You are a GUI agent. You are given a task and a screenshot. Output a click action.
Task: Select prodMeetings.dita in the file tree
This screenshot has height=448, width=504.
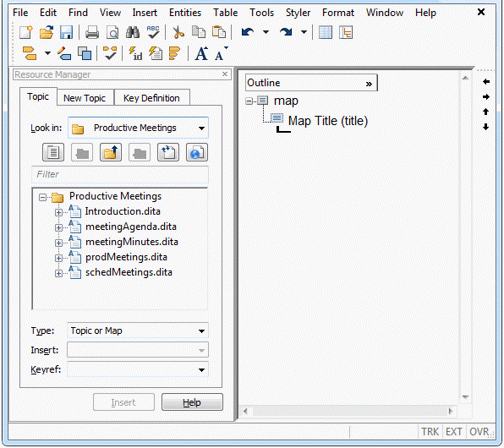click(126, 257)
